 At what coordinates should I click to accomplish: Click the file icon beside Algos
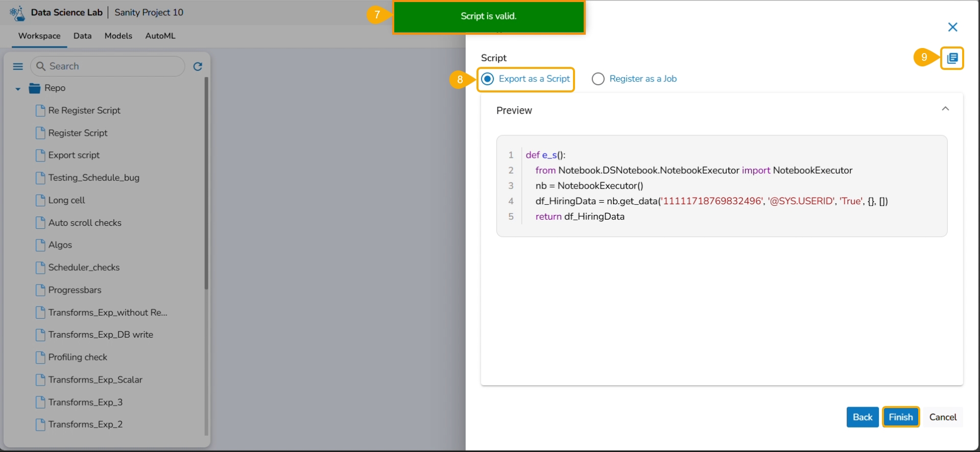pos(40,245)
